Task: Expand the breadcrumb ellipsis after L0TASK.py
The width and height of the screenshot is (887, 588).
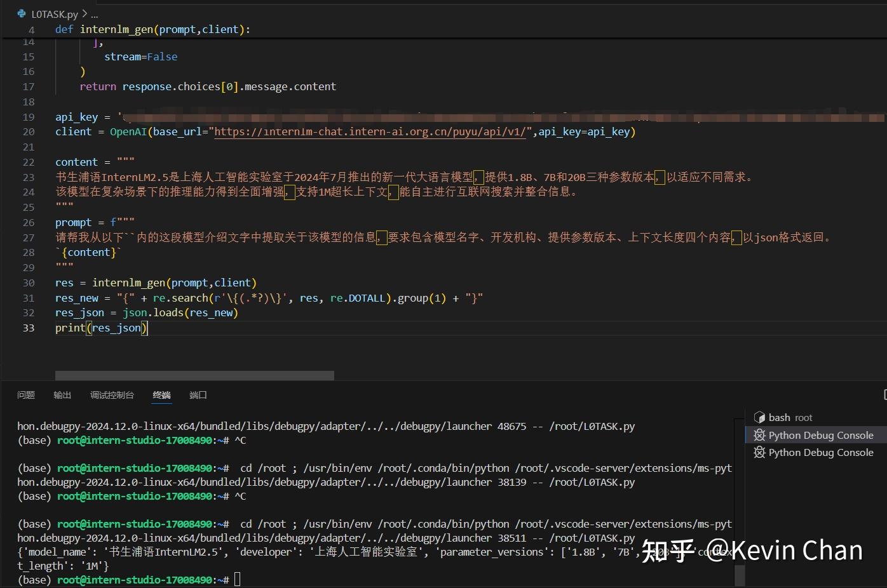Action: (94, 14)
